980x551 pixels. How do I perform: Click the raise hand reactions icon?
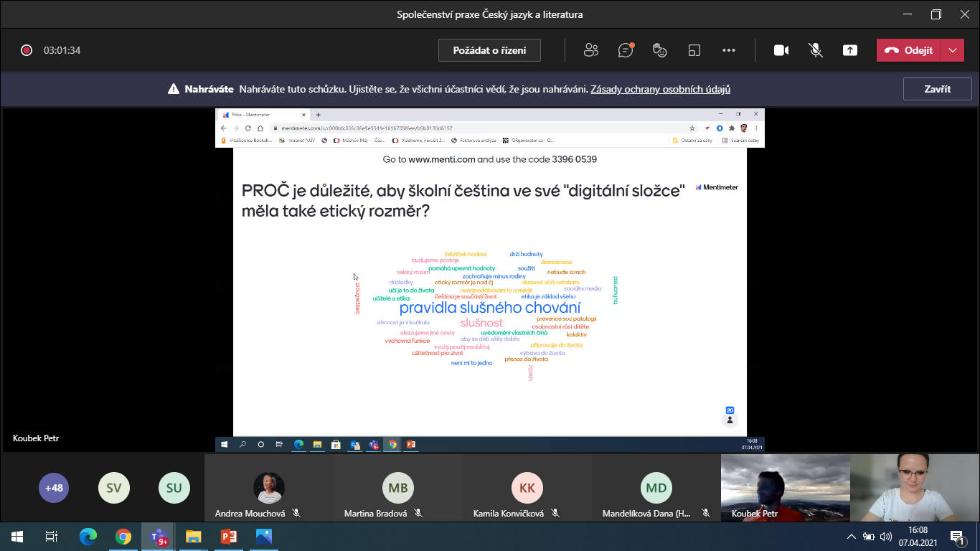click(660, 50)
